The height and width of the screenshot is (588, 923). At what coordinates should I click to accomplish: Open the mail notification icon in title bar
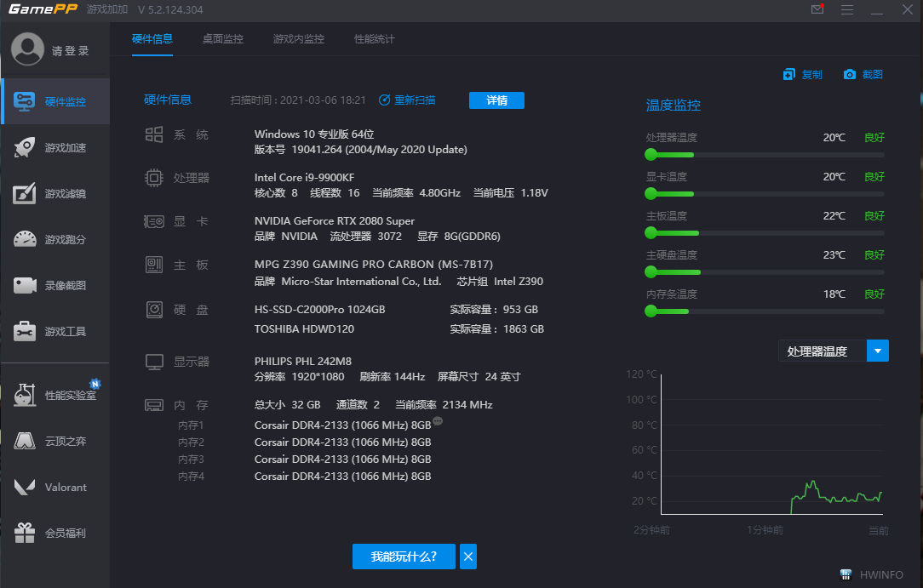817,9
